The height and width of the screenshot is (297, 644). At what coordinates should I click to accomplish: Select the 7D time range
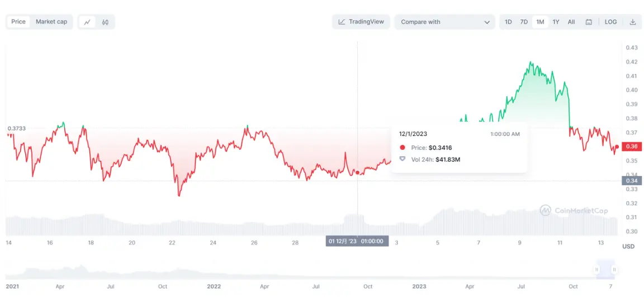click(x=524, y=22)
